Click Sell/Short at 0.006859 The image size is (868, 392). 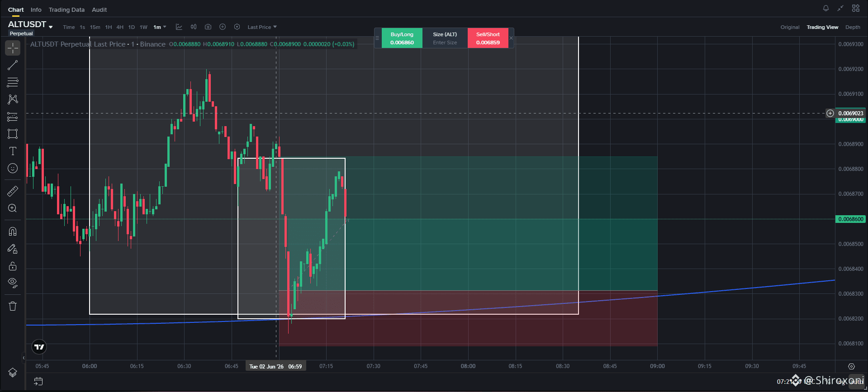click(x=488, y=38)
